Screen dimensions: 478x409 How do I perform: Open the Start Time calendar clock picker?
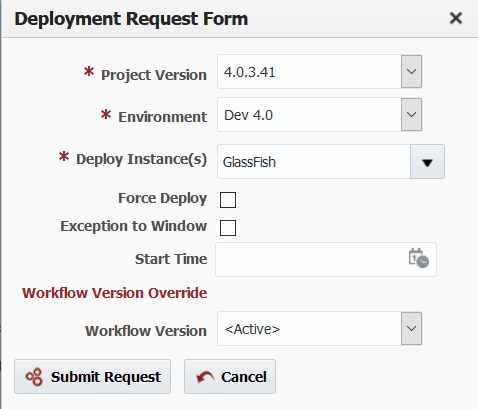[419, 258]
